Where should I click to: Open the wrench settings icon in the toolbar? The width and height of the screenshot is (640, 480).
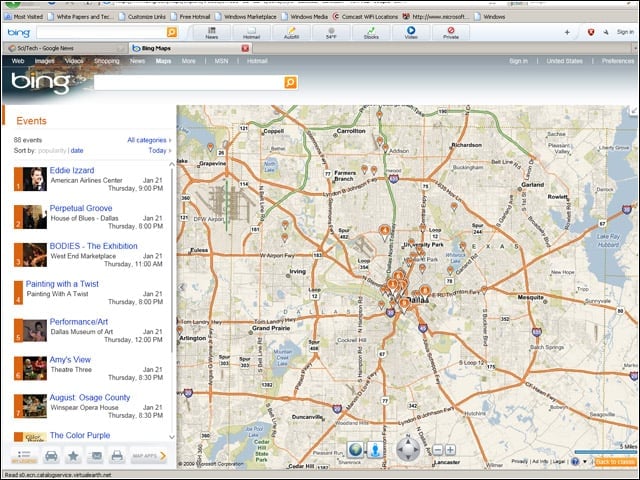606,32
